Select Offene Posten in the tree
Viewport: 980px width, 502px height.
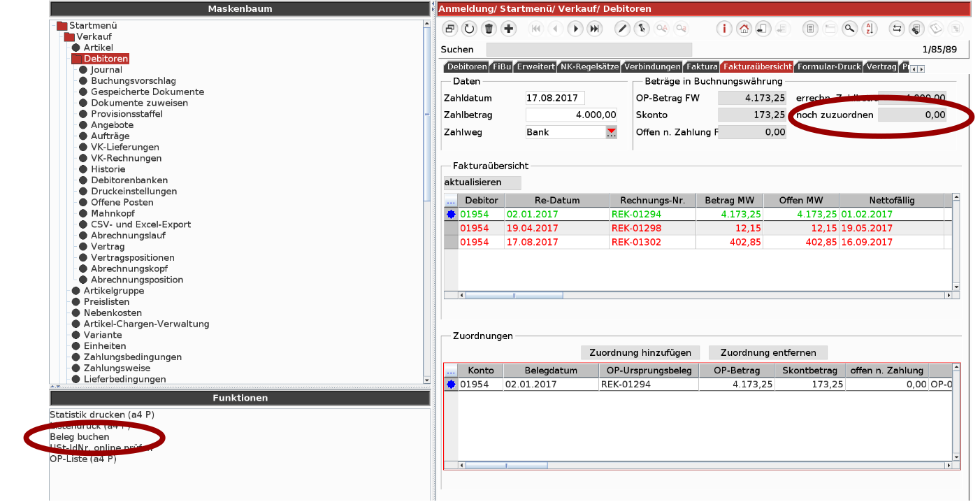pos(122,202)
